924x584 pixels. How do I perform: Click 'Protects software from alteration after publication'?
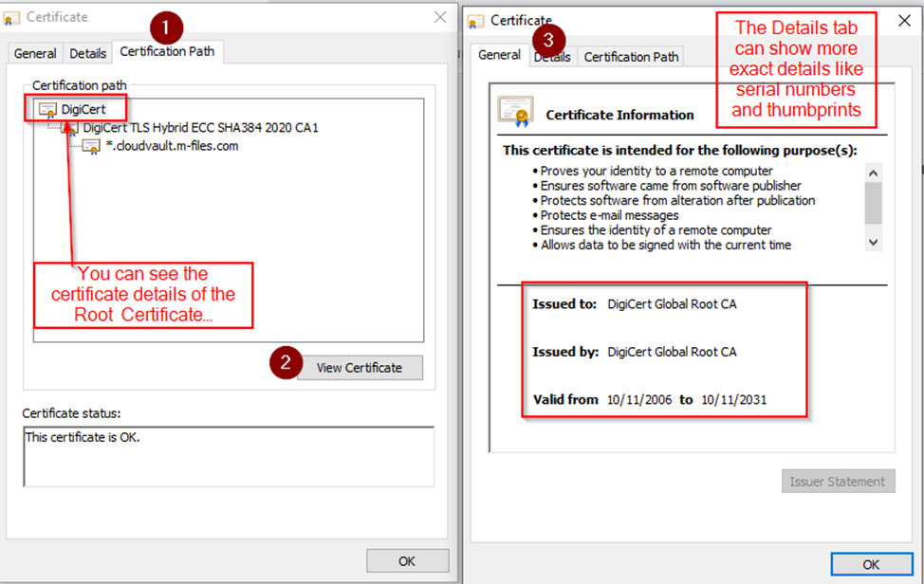click(677, 201)
